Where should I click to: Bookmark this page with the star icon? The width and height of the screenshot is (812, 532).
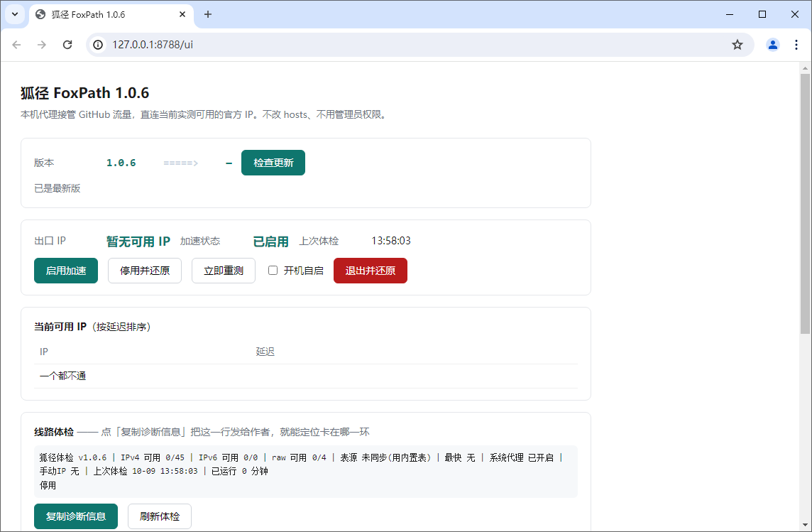[x=737, y=45]
